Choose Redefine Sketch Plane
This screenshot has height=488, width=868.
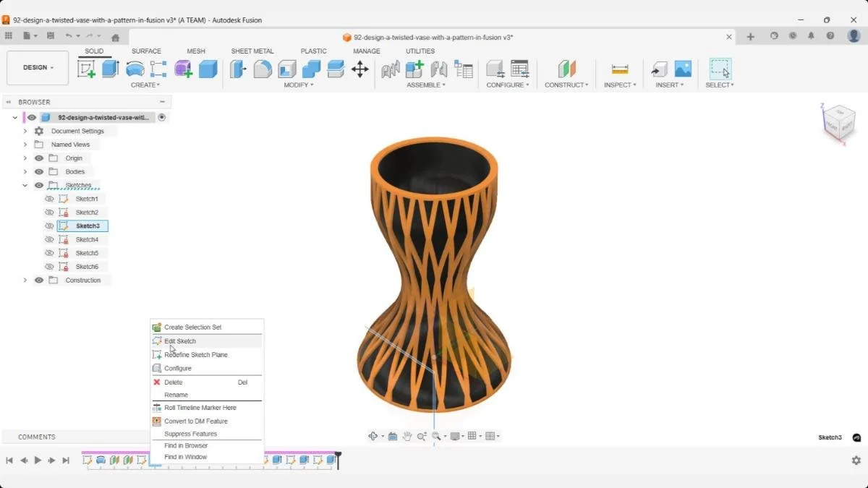[x=207, y=355]
